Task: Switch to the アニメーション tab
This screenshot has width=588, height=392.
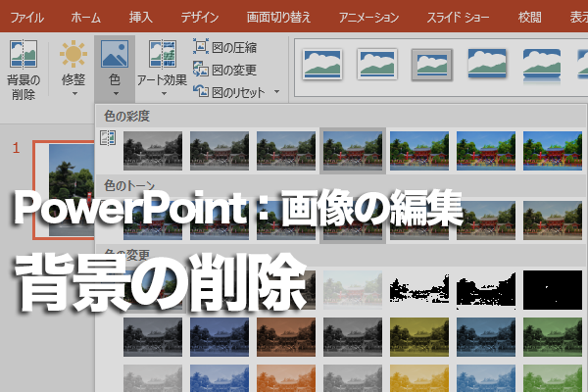Action: click(x=368, y=18)
